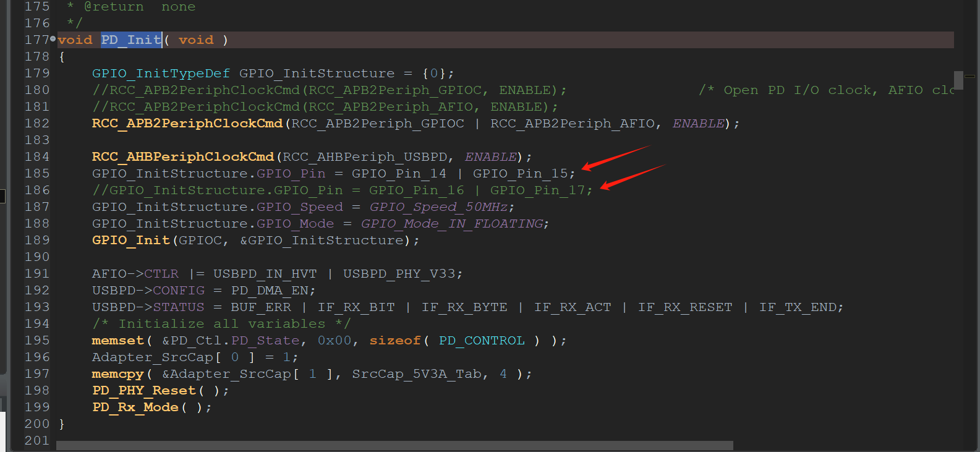
Task: Click GPIO_Pin_15 constant on line 185
Action: pyautogui.click(x=520, y=174)
